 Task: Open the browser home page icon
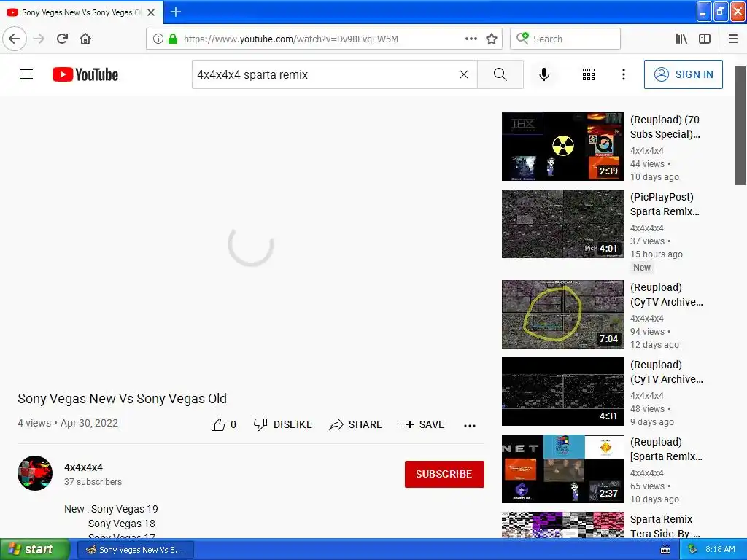click(85, 39)
